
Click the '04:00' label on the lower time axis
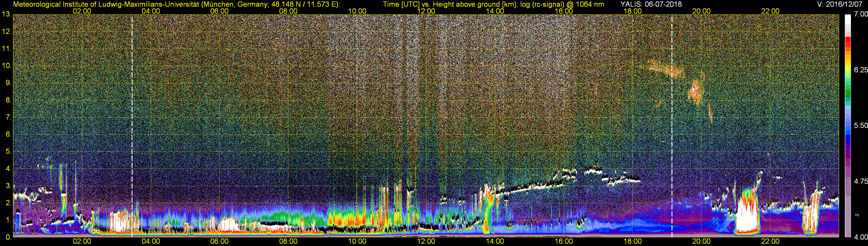(x=151, y=241)
